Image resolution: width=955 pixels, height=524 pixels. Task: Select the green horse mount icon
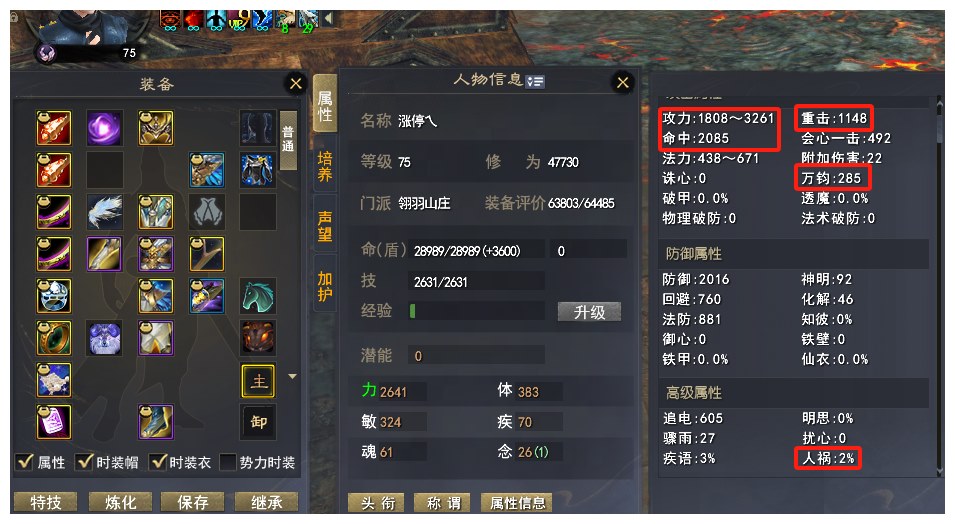(258, 296)
